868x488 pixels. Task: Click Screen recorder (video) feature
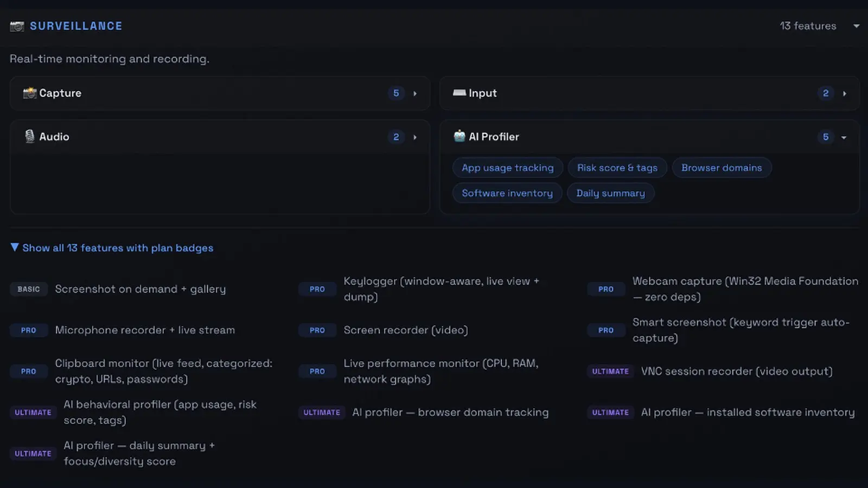tap(406, 330)
